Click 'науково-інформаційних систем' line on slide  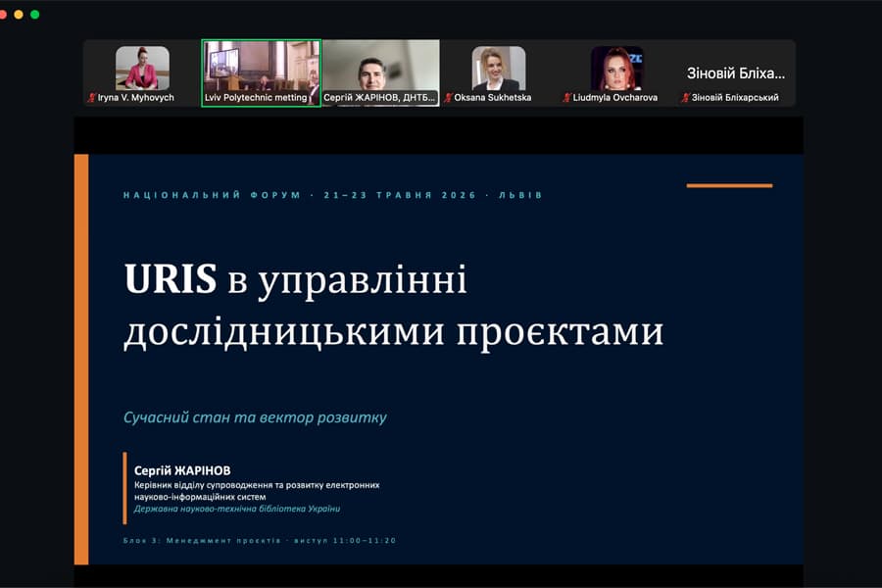[x=200, y=497]
